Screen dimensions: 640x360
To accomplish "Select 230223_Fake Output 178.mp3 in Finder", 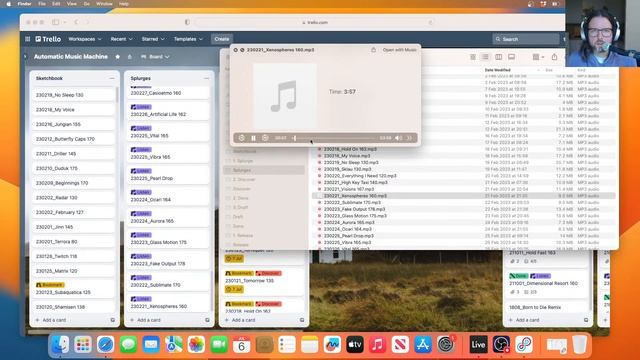I will [x=354, y=209].
